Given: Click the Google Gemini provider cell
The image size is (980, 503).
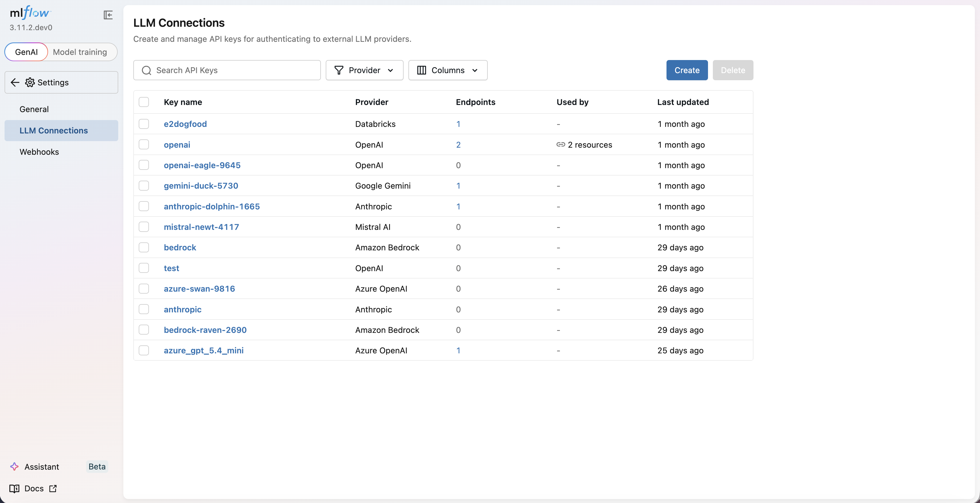Looking at the screenshot, I should click(383, 185).
